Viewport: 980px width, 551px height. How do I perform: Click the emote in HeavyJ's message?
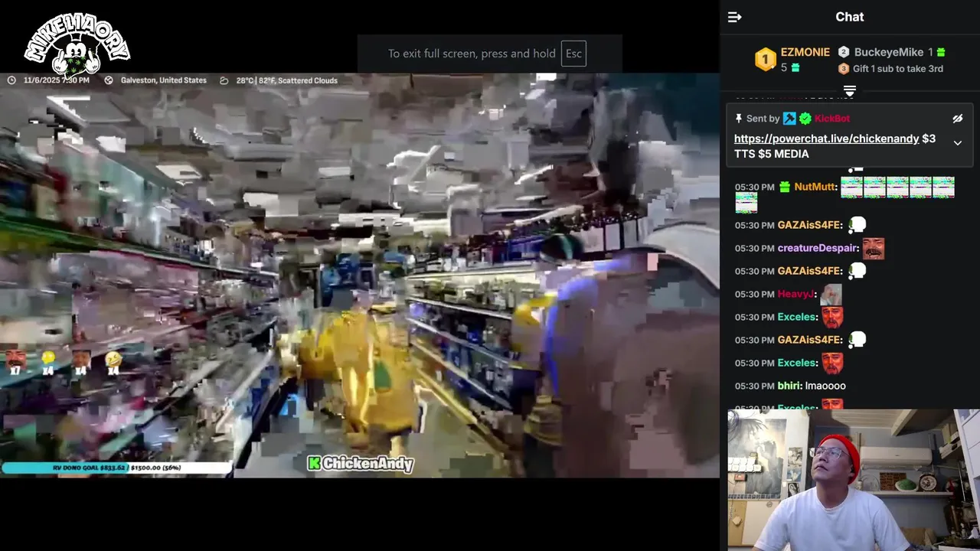(x=831, y=294)
